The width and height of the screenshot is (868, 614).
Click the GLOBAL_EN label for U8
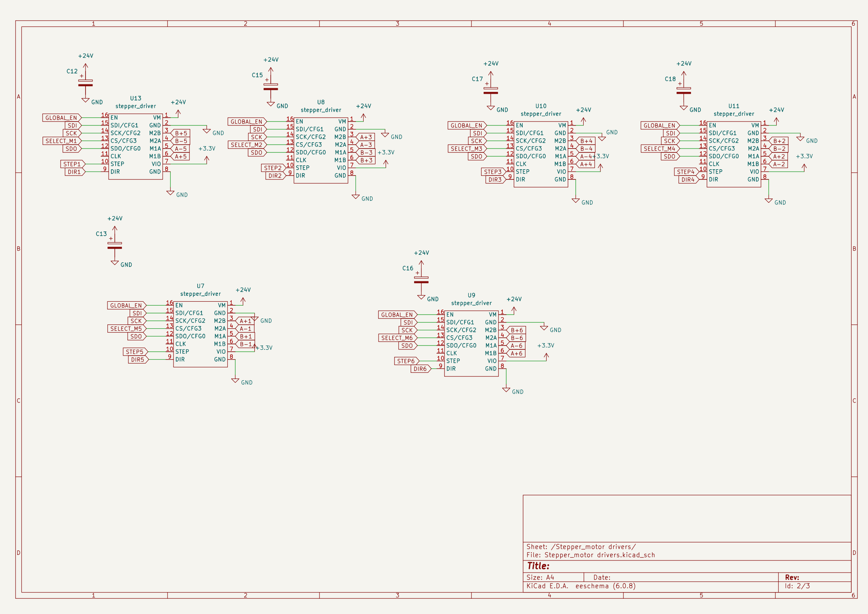point(246,122)
